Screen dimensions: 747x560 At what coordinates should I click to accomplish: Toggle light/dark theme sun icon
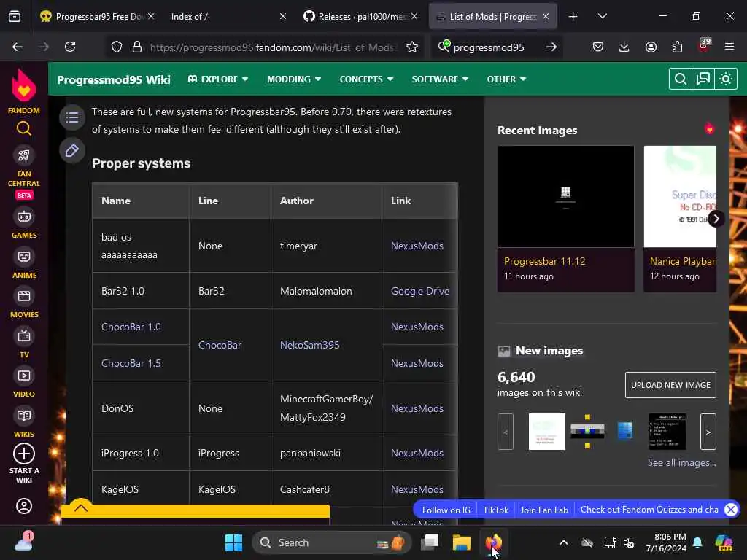tap(726, 79)
